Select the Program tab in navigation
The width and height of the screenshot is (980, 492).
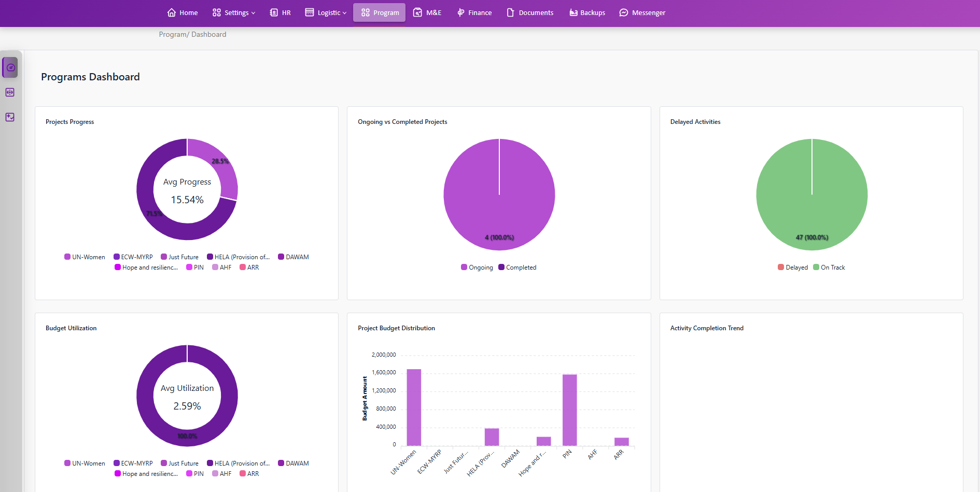tap(379, 12)
